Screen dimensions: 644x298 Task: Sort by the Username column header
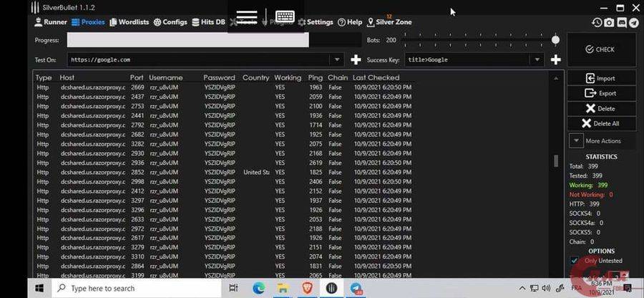coord(165,77)
